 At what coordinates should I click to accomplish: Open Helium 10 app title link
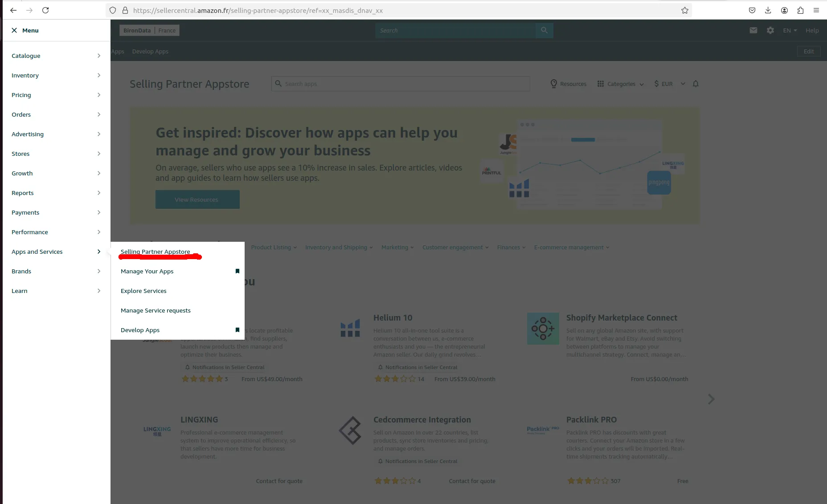point(393,317)
